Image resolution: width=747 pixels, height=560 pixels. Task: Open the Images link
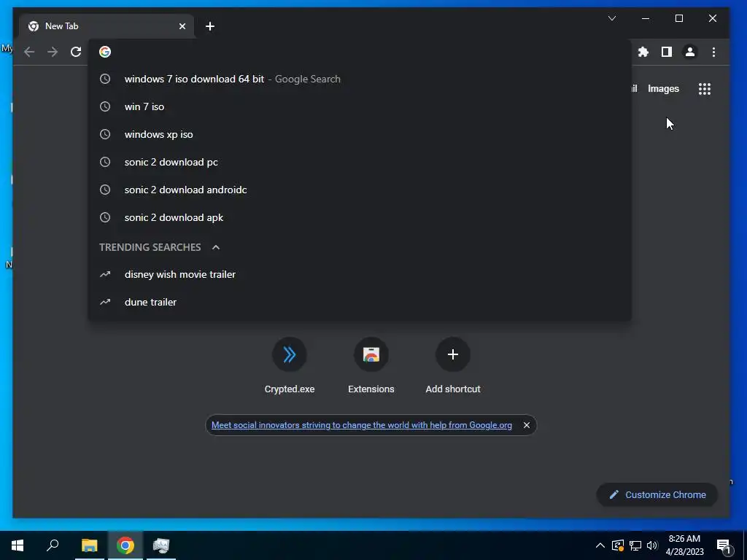[663, 89]
